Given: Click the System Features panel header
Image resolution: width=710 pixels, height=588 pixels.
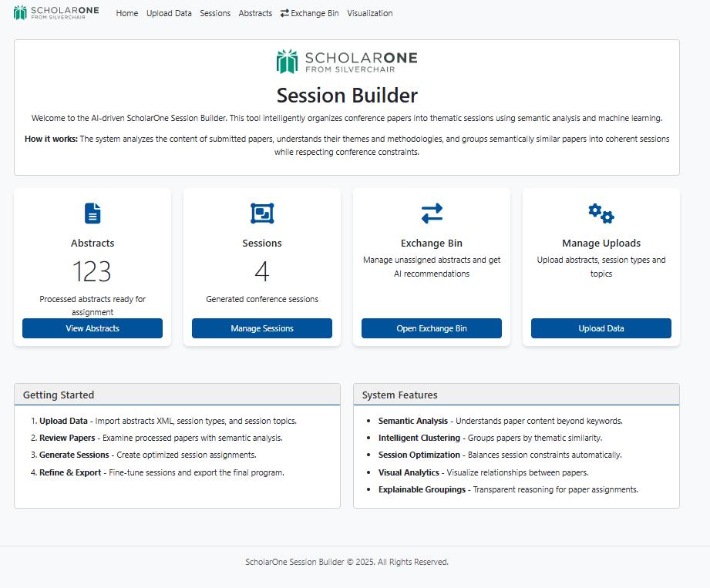Looking at the screenshot, I should pyautogui.click(x=517, y=395).
